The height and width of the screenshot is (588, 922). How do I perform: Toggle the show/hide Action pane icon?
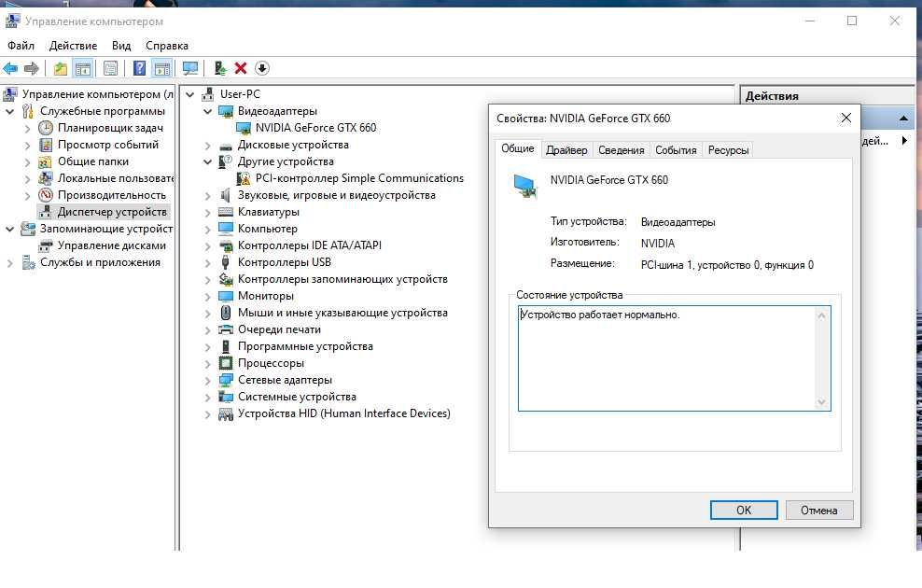[x=162, y=69]
